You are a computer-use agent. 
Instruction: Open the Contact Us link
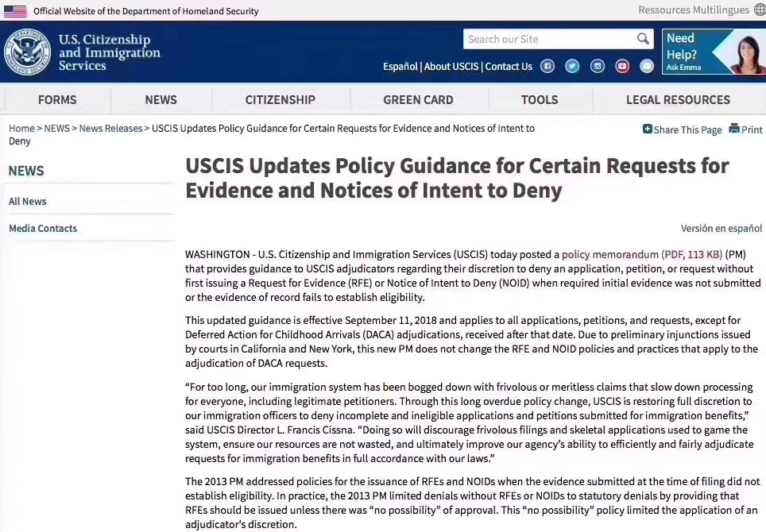point(509,67)
